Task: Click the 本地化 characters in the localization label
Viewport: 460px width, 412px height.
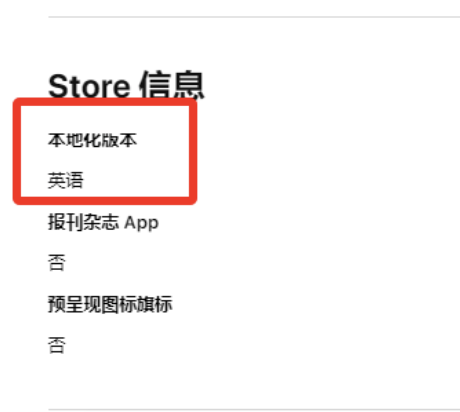Action: click(75, 140)
